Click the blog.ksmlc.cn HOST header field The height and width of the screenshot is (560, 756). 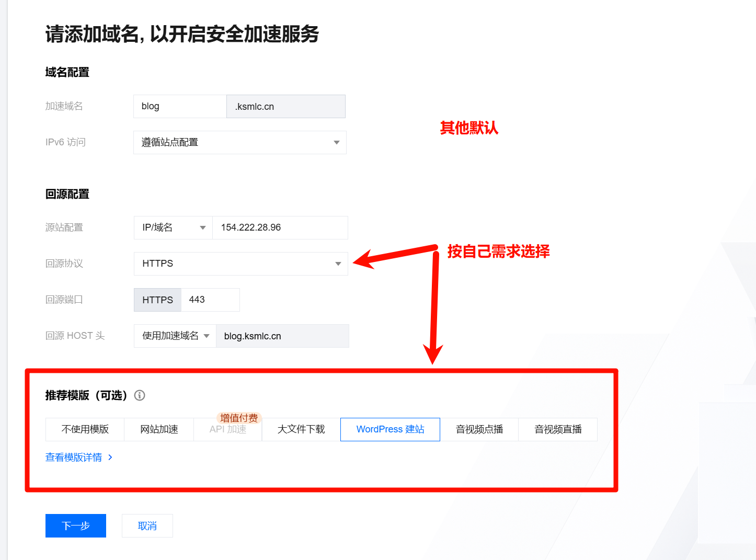click(282, 336)
